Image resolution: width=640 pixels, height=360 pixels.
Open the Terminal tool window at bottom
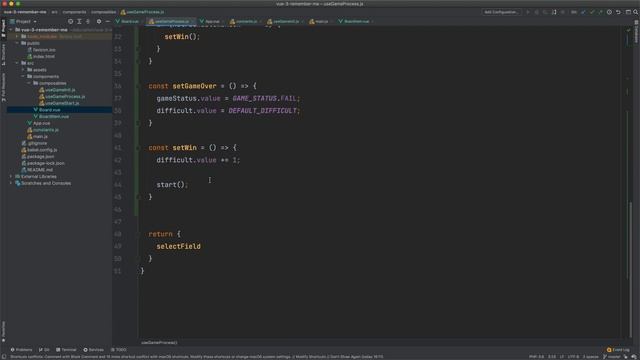(66, 350)
